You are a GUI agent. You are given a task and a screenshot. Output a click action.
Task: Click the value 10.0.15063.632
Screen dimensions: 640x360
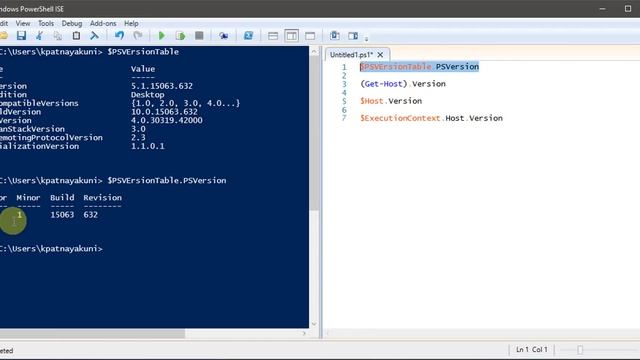tap(164, 111)
